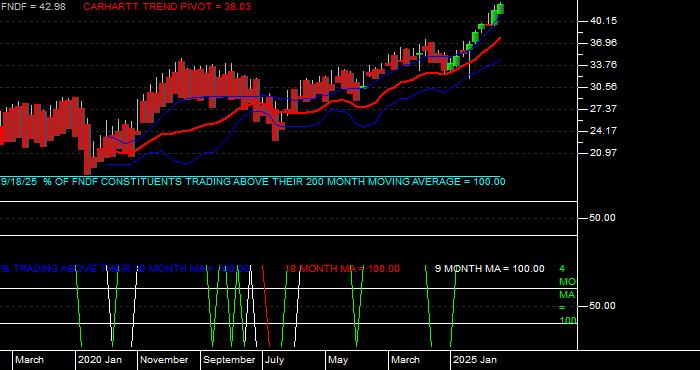Click the July date axis label
The height and width of the screenshot is (370, 700).
[275, 360]
